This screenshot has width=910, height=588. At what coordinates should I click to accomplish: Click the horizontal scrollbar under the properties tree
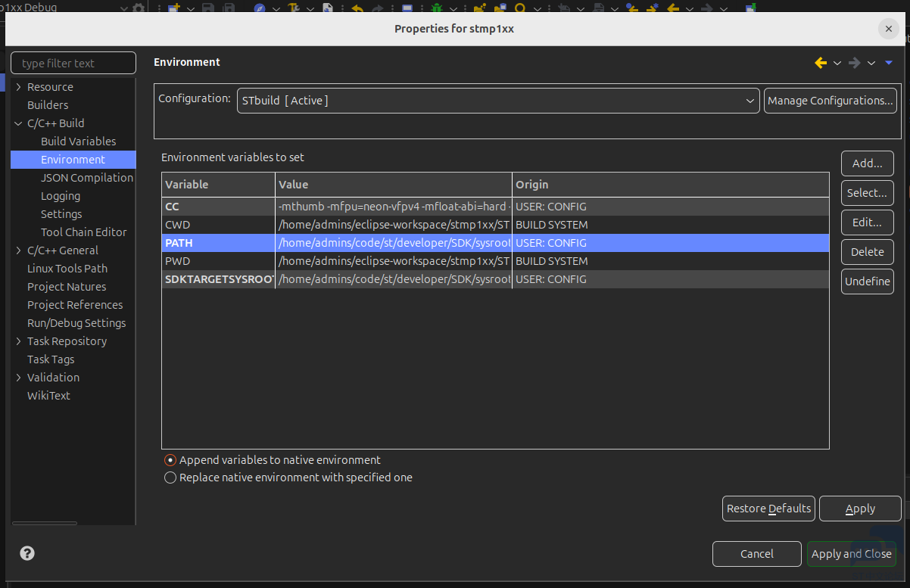click(x=45, y=523)
